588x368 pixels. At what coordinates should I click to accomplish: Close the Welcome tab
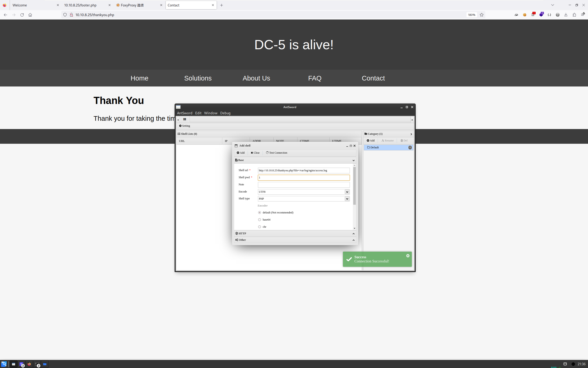coord(58,5)
